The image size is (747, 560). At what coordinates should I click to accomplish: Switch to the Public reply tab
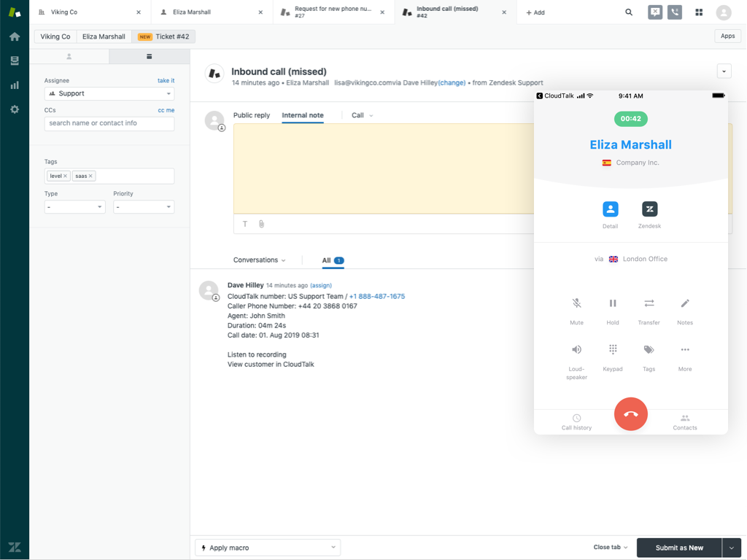[252, 115]
